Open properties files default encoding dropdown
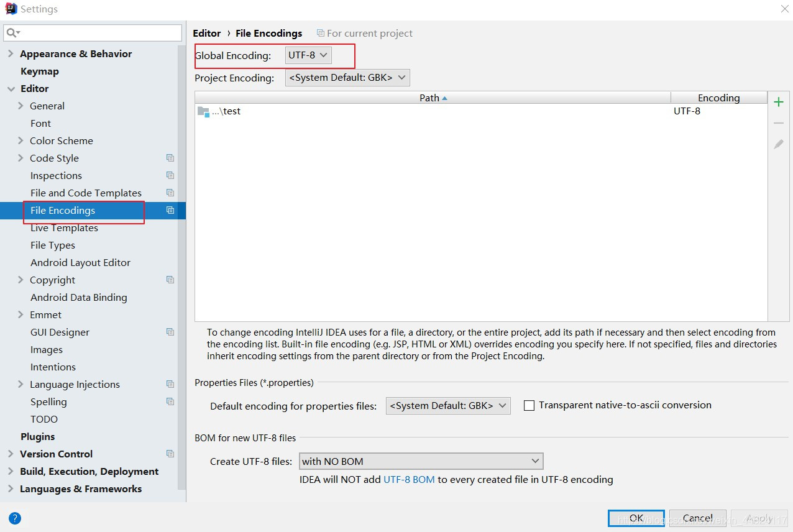 point(447,406)
